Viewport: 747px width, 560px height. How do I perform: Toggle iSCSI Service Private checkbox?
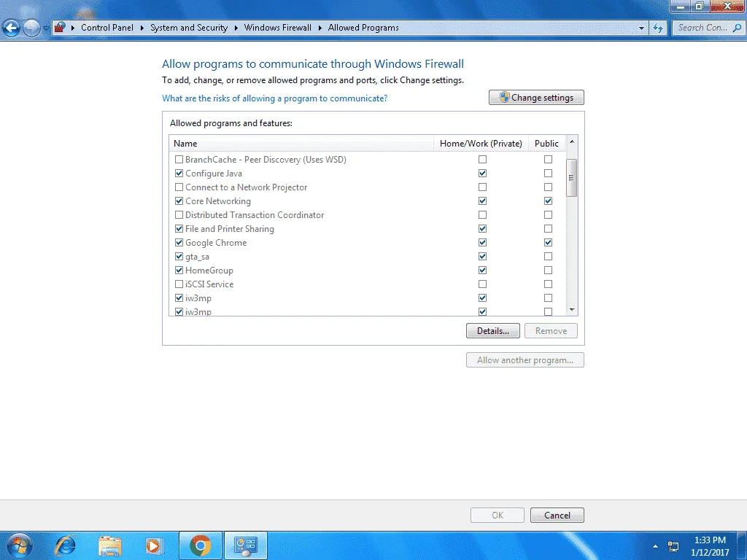(483, 284)
